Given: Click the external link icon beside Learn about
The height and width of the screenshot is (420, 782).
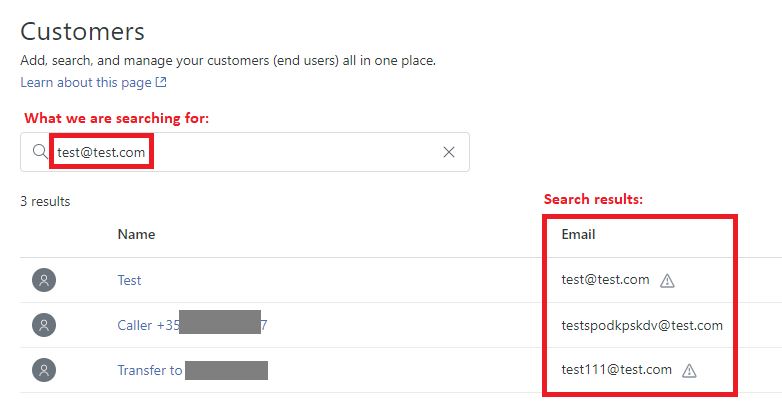Looking at the screenshot, I should [x=161, y=82].
